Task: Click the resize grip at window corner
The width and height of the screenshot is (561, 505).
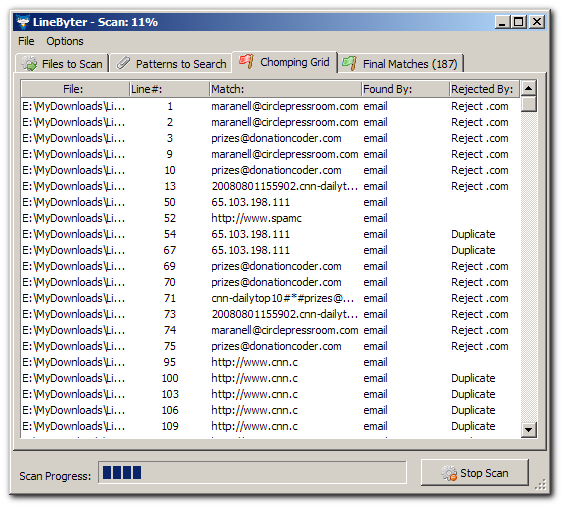Action: click(x=540, y=484)
